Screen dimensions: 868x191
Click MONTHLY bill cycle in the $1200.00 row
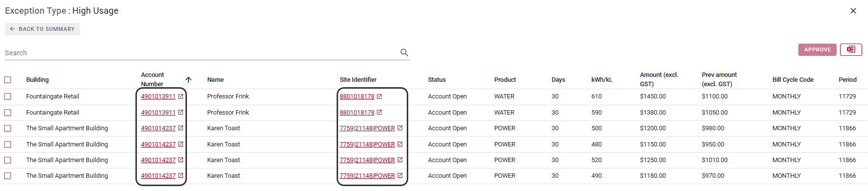(787, 128)
